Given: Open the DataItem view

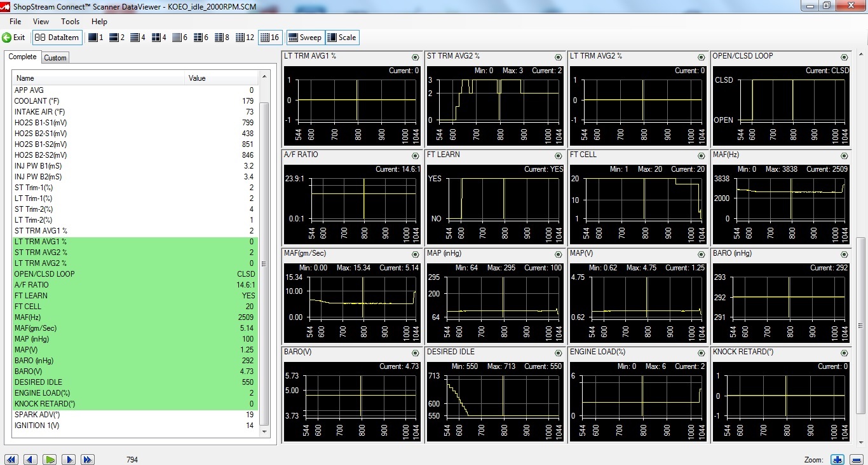Looking at the screenshot, I should [57, 38].
